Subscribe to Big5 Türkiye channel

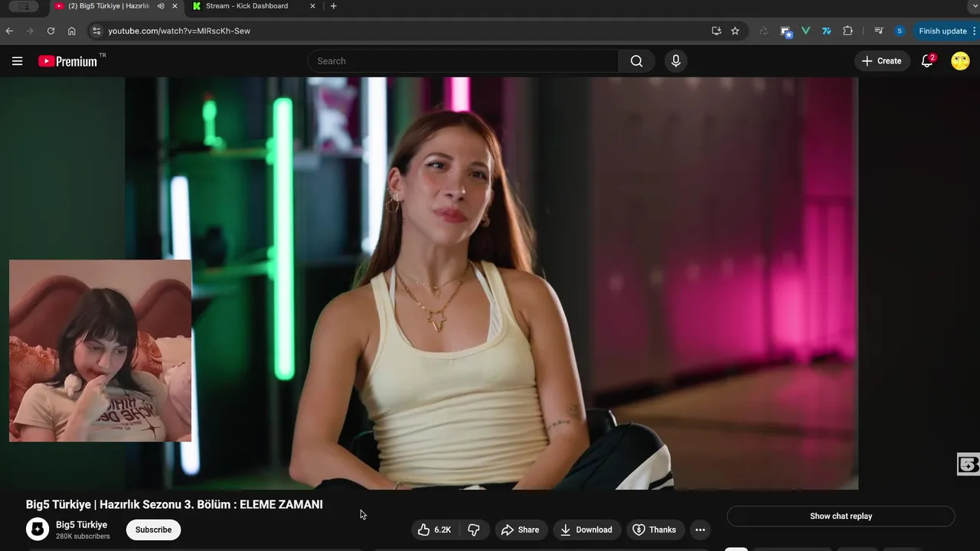tap(153, 530)
